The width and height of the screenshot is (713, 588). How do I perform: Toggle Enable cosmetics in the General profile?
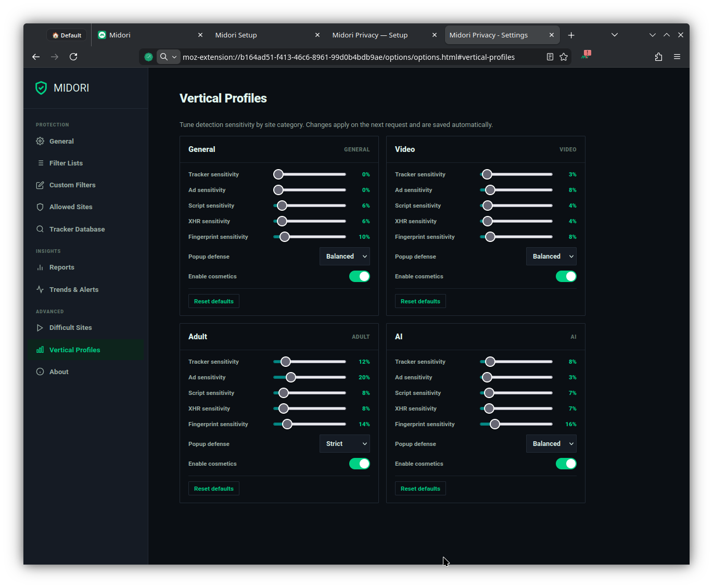point(360,276)
